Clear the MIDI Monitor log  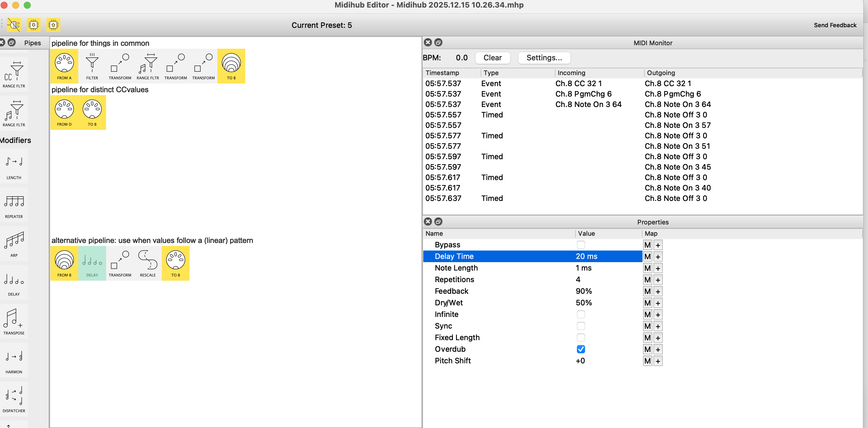click(492, 58)
